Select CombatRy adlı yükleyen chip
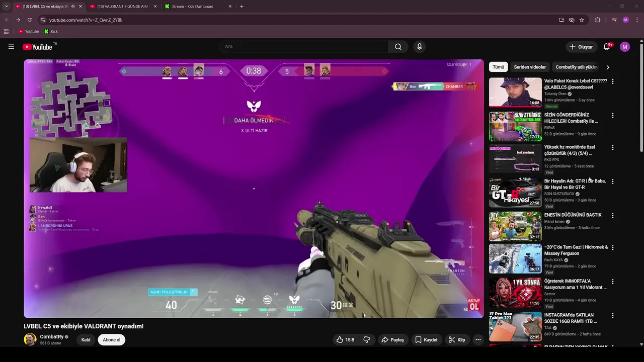The height and width of the screenshot is (362, 644). coord(577,67)
